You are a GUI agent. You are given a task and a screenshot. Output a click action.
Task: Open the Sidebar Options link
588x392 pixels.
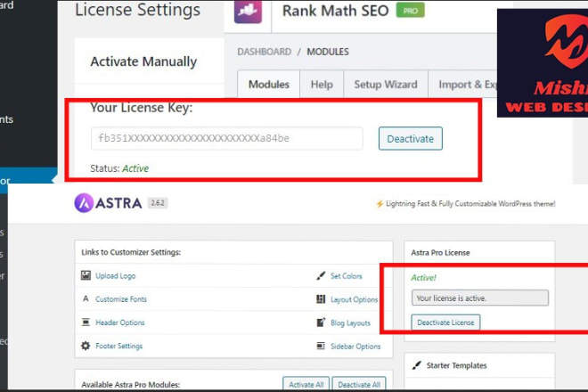355,347
